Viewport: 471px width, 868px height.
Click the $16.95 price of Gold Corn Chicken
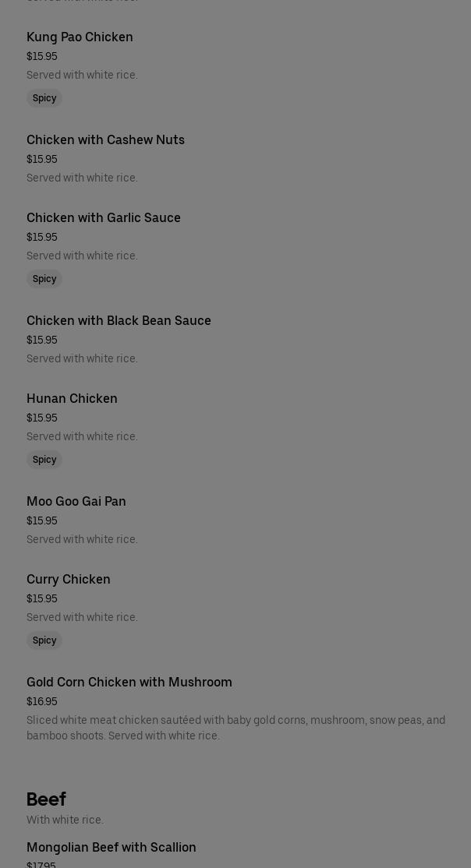[x=42, y=702]
